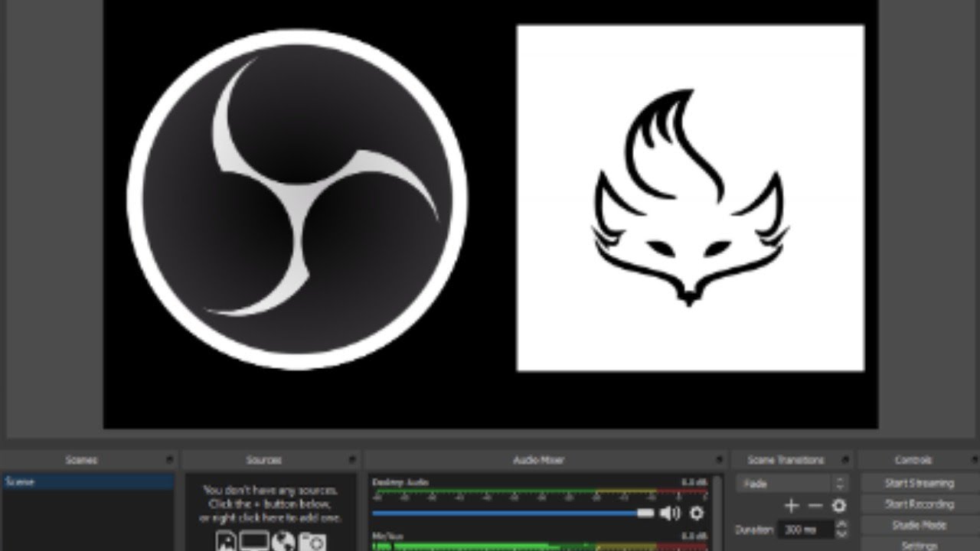Enable Studio Mode
Viewport: 980px width, 551px height.
(920, 525)
